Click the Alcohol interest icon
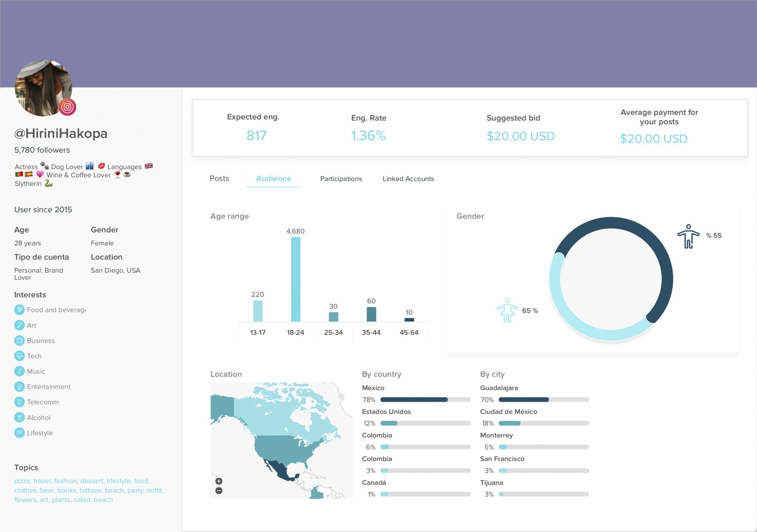The width and height of the screenshot is (757, 532). pyautogui.click(x=19, y=417)
